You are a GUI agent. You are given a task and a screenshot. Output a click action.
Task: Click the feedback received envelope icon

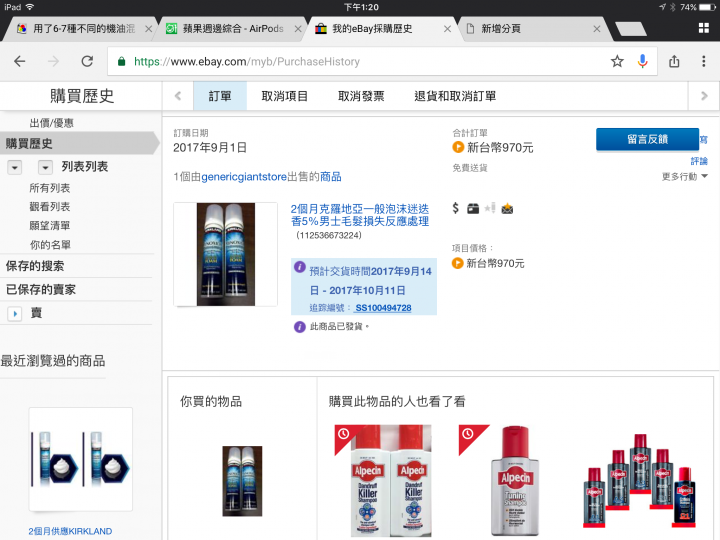[x=507, y=208]
